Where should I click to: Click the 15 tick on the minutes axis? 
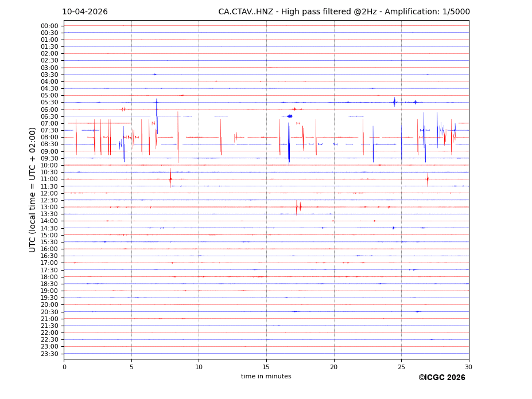[266, 367]
